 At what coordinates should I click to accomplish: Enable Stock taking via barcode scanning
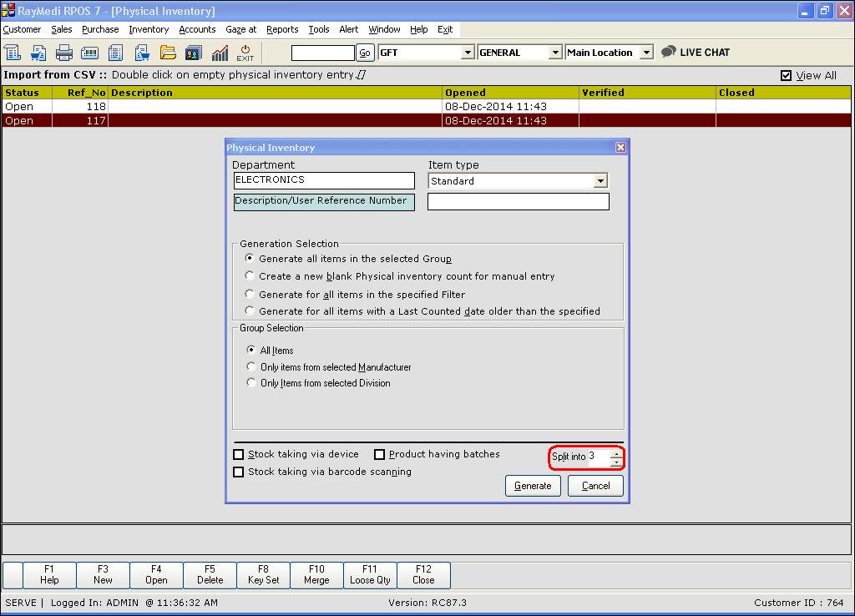[x=238, y=472]
